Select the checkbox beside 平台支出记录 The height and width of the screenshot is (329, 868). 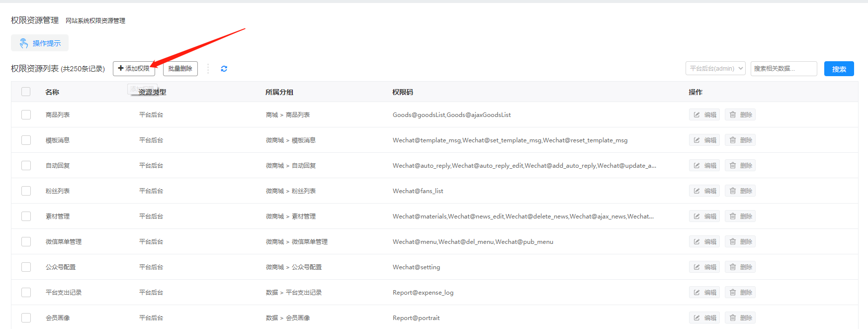(x=26, y=293)
